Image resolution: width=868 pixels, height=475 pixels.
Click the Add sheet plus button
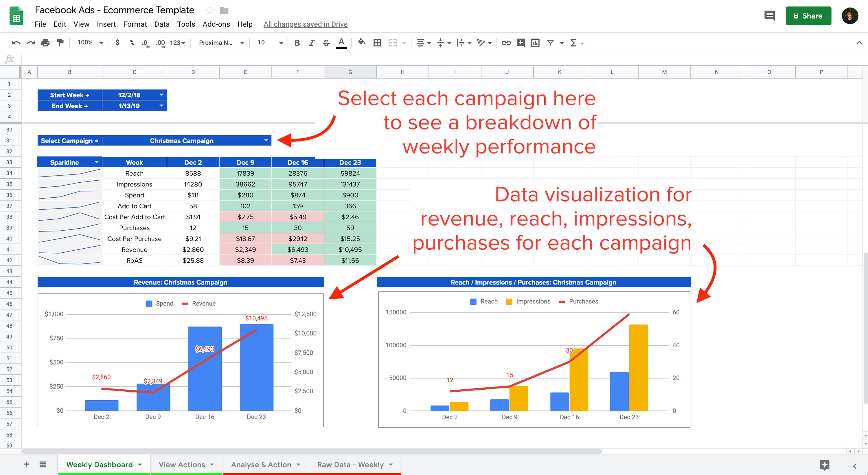tap(27, 464)
